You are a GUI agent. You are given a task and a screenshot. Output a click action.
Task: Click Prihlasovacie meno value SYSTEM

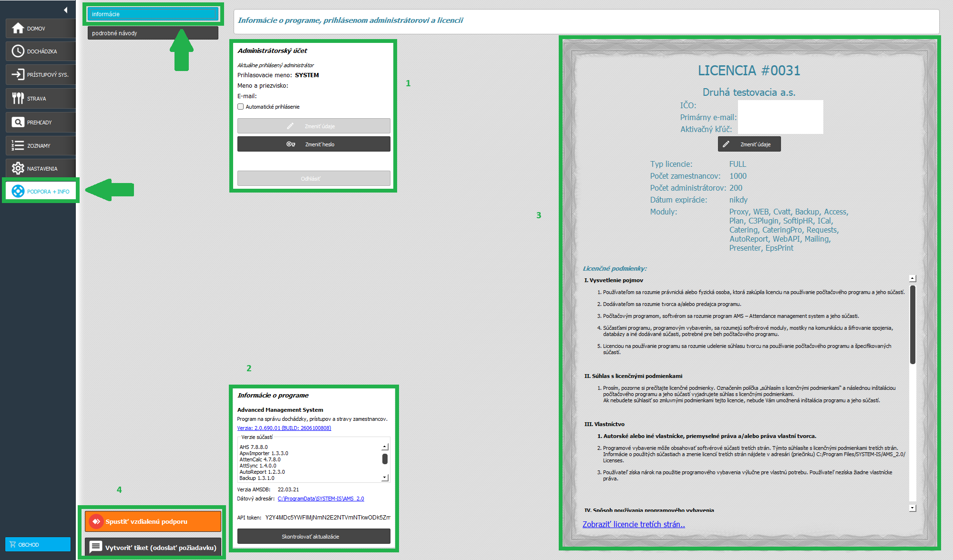click(307, 75)
